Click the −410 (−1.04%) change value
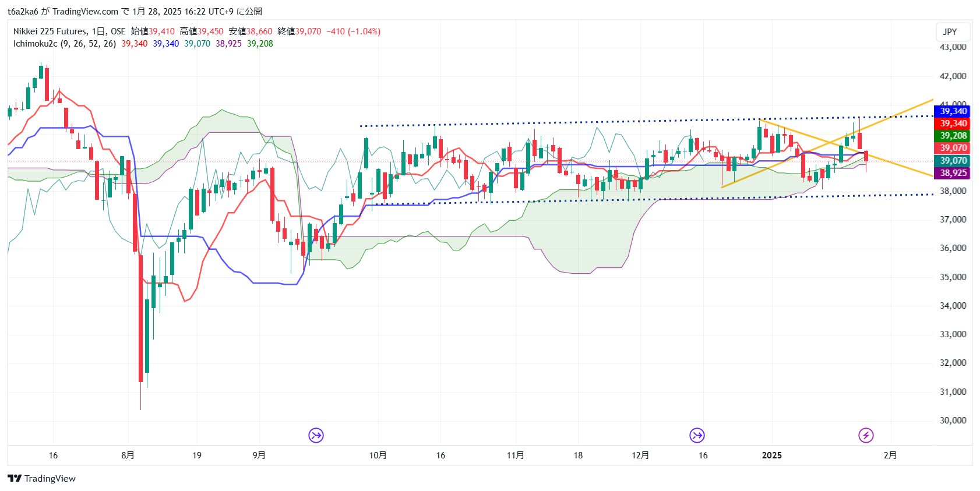Screen dimensions: 980x491 (x=353, y=31)
